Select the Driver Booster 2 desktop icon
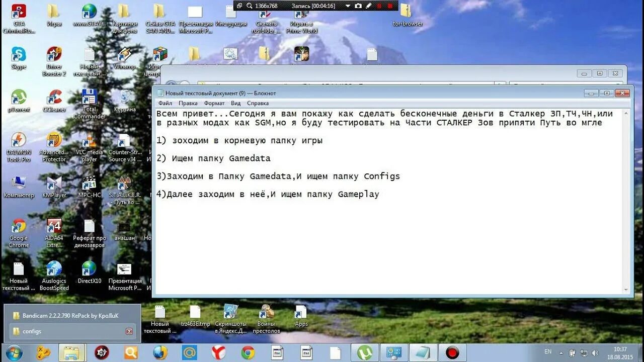This screenshot has height=362, width=644. click(54, 61)
